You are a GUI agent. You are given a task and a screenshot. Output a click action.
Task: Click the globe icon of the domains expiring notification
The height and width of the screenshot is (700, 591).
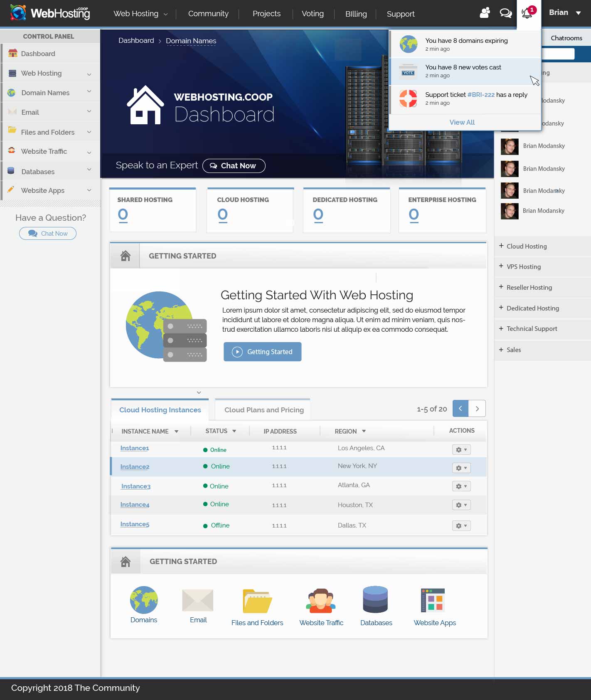[409, 44]
